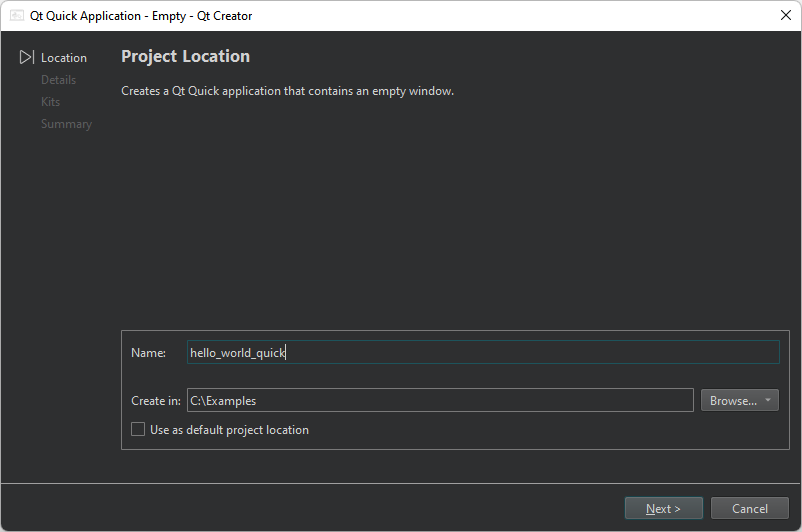Close the Qt Quick Application dialog
Viewport: 802px width, 532px height.
[786, 15]
